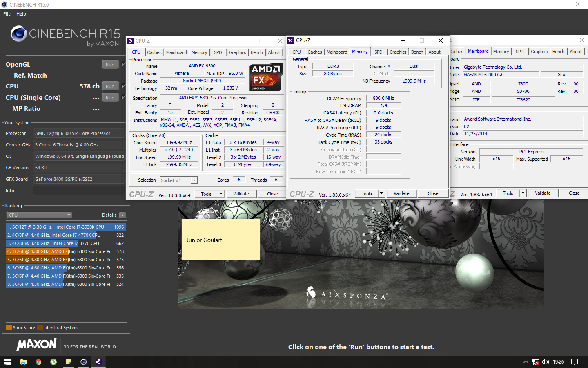
Task: Expand Tools arrow in middle CPU-Z window
Action: pos(381,193)
